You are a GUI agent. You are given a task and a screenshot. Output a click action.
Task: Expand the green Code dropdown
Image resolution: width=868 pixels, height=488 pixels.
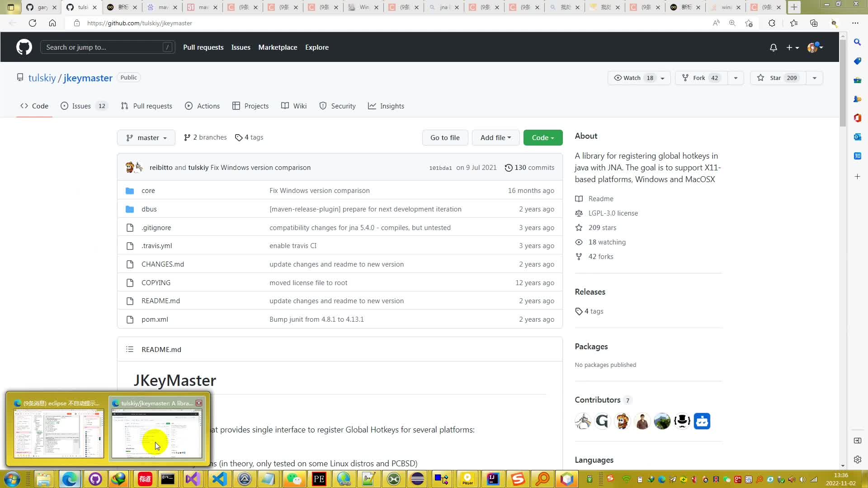click(542, 137)
